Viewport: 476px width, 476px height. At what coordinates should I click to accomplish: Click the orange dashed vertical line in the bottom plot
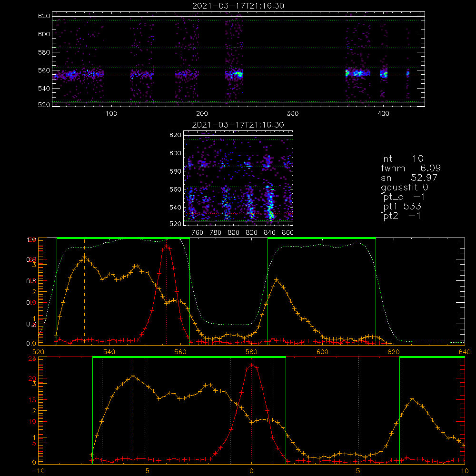[x=133, y=411]
